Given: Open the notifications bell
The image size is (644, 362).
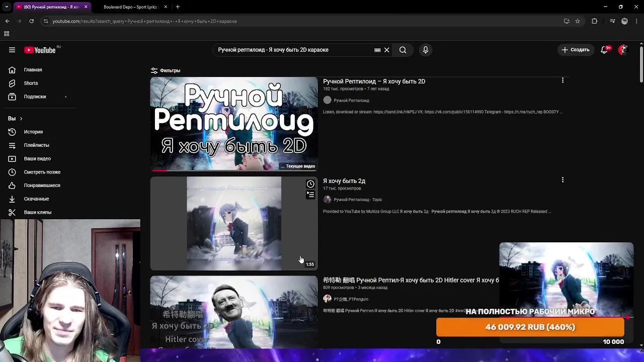Looking at the screenshot, I should (x=604, y=50).
